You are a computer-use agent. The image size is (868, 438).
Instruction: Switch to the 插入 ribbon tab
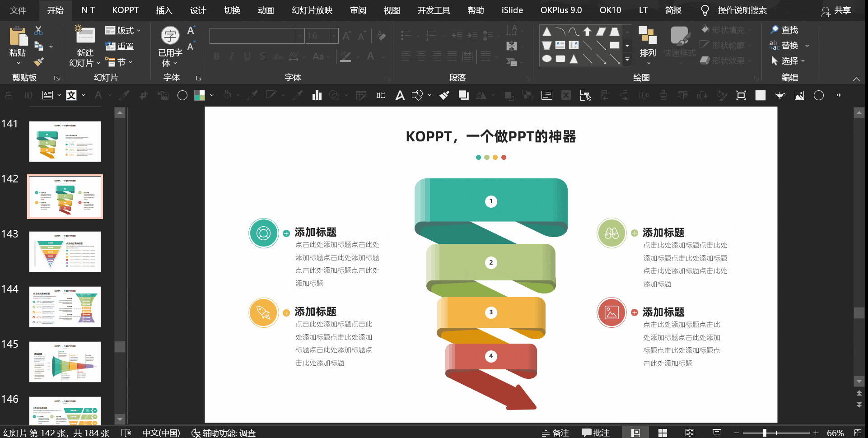tap(163, 10)
